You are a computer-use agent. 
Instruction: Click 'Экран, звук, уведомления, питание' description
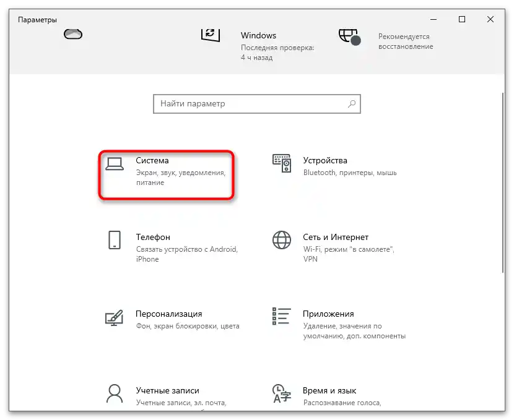pyautogui.click(x=181, y=178)
